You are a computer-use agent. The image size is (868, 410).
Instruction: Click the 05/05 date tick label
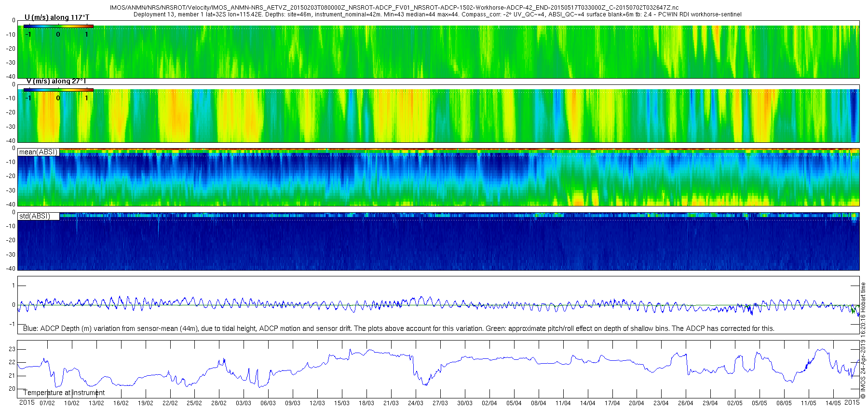pos(759,403)
